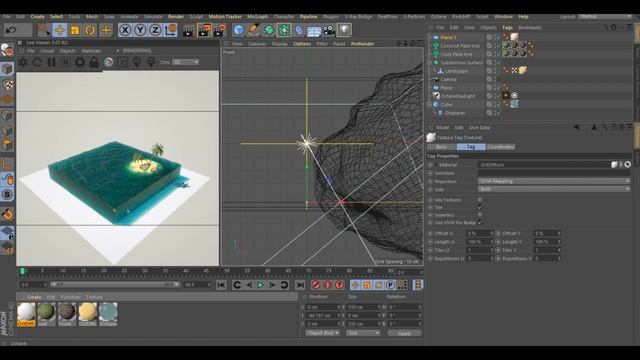Collapse the Cube tree node
The width and height of the screenshot is (640, 360).
[429, 104]
